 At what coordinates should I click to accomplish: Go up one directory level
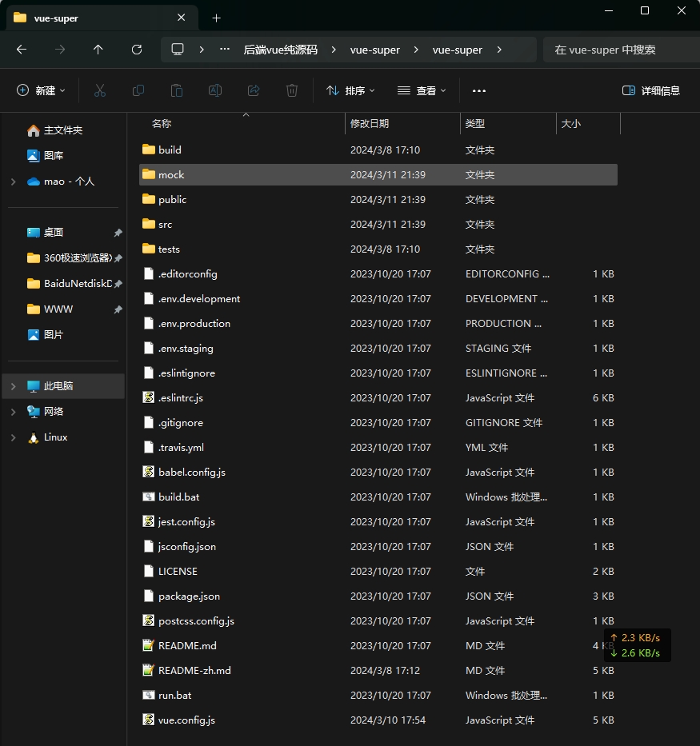pyautogui.click(x=98, y=50)
